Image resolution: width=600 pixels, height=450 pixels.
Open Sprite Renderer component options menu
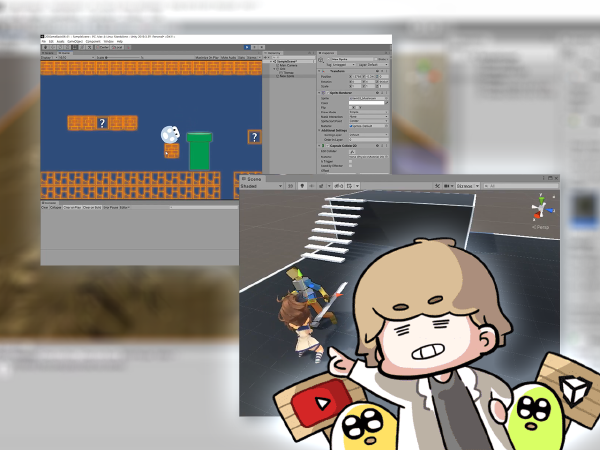[x=386, y=93]
